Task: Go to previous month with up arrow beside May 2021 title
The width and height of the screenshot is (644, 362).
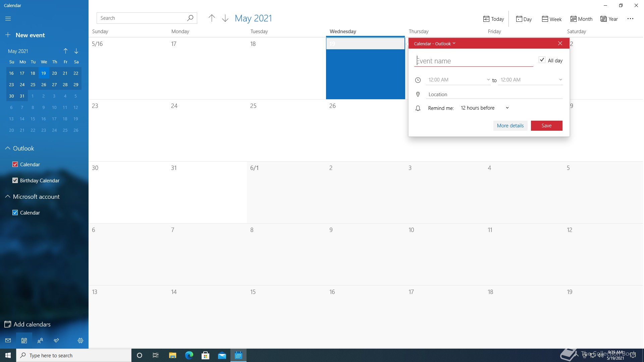Action: click(x=212, y=18)
